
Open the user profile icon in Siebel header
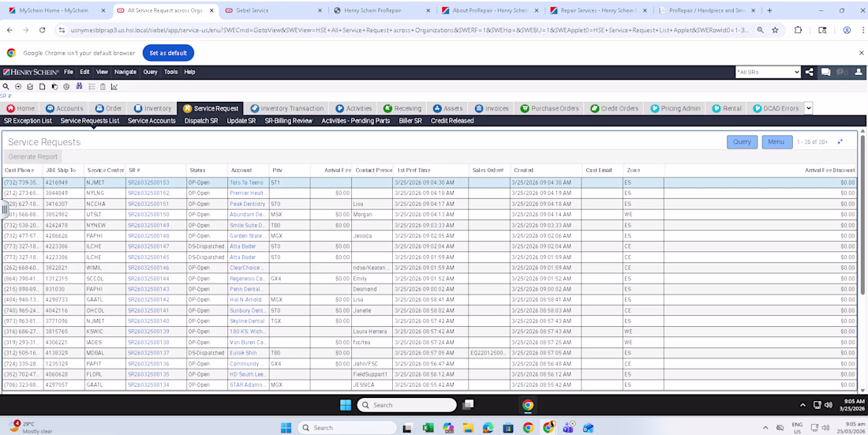859,72
